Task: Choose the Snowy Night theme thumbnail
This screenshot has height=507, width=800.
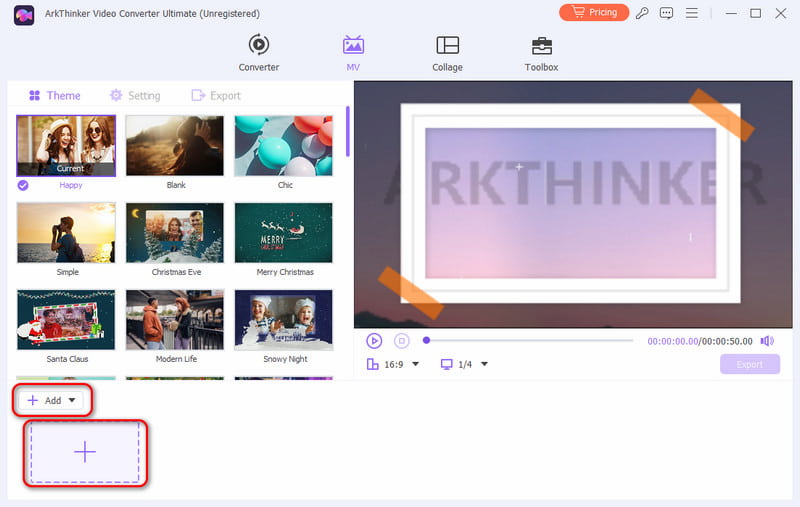Action: click(284, 320)
